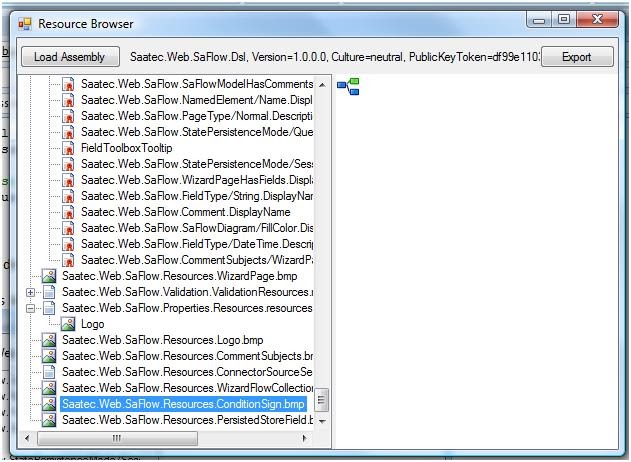Screen dimensions: 631x462
Task: Select Saatec.Web.SaFlow.SaFlowModelHasComments tree item
Action: [x=197, y=84]
